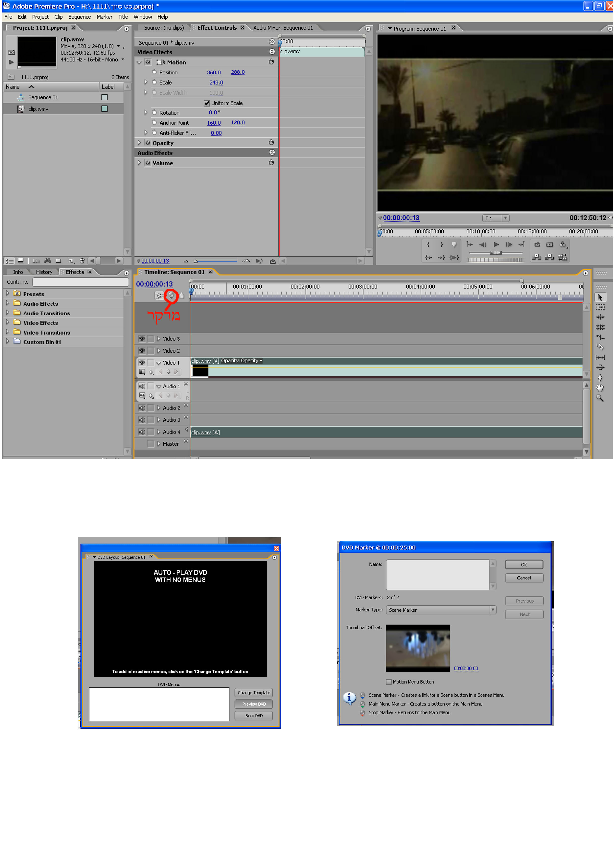Switch to the History tab
Viewport: 614px width, 868px height.
coord(44,272)
